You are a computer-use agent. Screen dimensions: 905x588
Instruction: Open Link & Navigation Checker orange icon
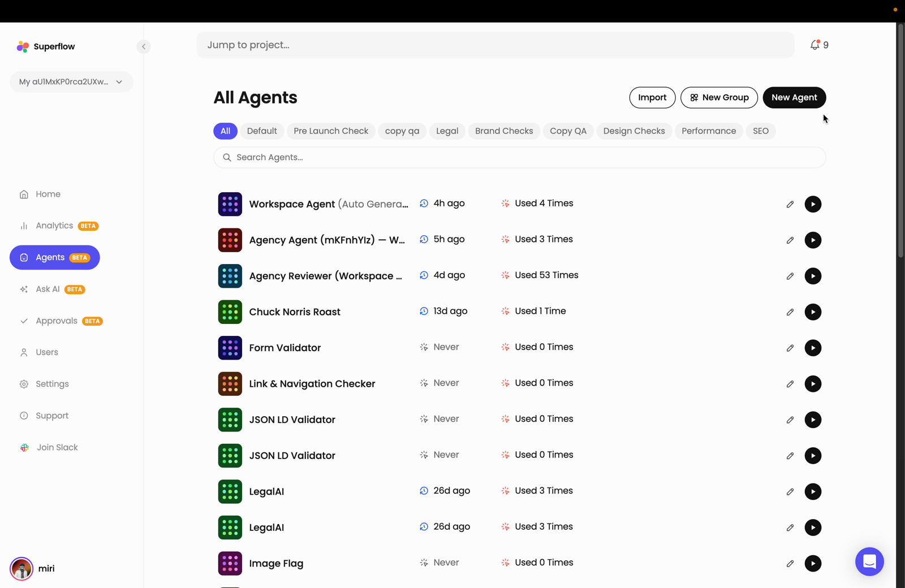click(x=230, y=384)
